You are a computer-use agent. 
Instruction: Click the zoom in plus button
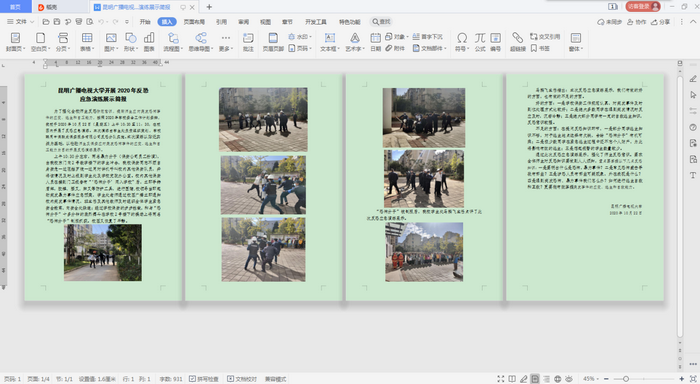click(681, 379)
